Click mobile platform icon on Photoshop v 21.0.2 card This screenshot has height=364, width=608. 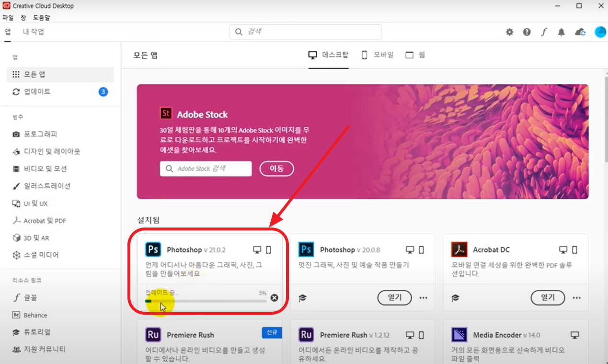[269, 250]
